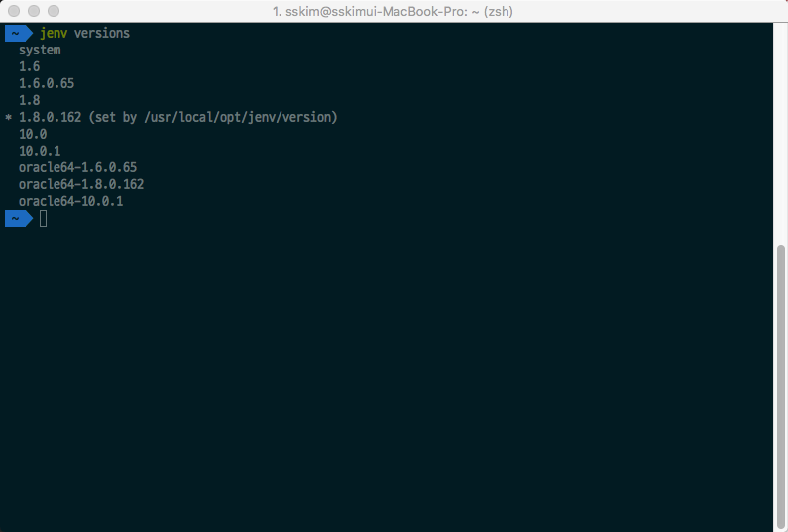Click the 1.6.0.65 version line
Viewport: 788px width, 532px height.
[47, 83]
